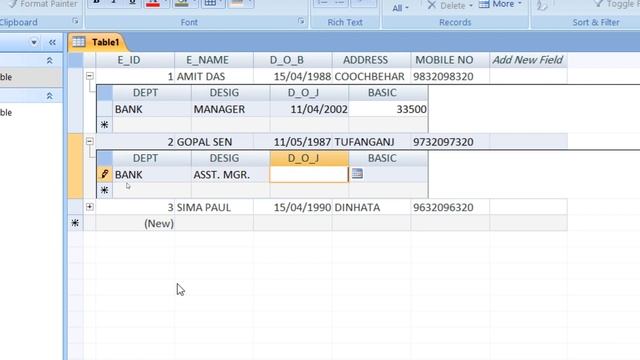The image size is (640, 360).
Task: Click DESIG header in GOPAL SEN subdatasheet
Action: pos(231,158)
